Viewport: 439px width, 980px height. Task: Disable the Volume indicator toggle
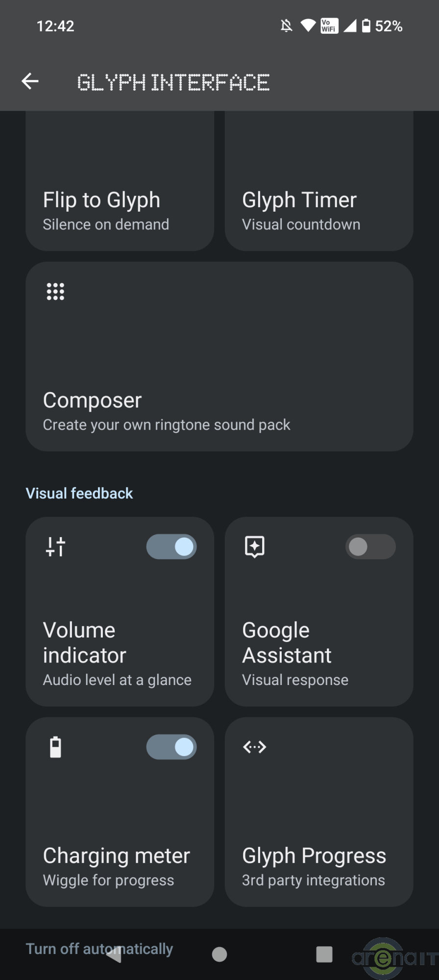[171, 546]
